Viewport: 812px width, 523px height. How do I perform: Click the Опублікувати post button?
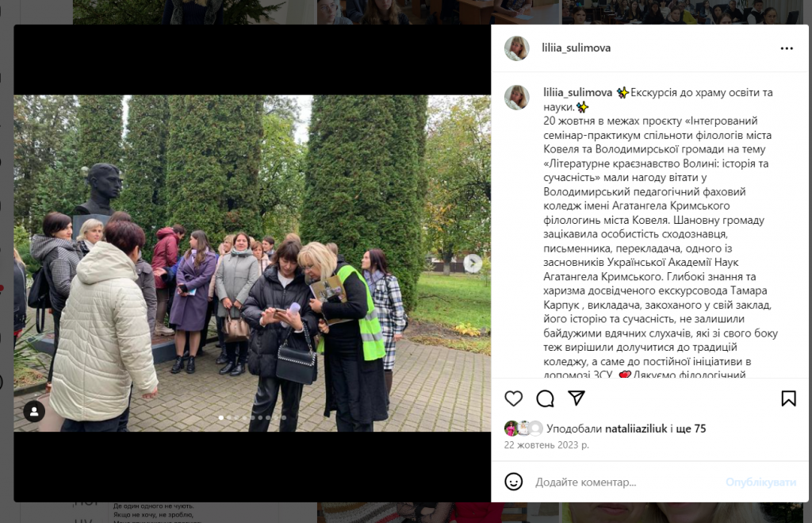click(x=760, y=482)
